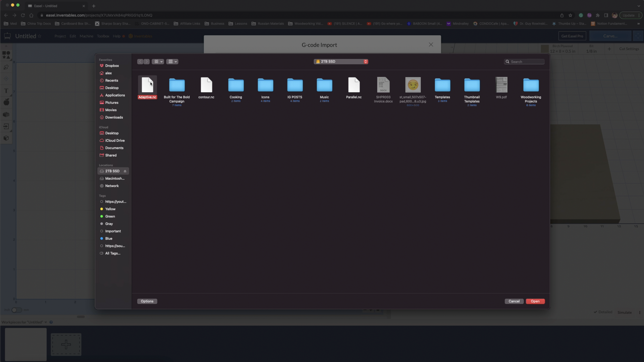Select the contour.nc file icon
The height and width of the screenshot is (362, 644).
click(x=206, y=85)
